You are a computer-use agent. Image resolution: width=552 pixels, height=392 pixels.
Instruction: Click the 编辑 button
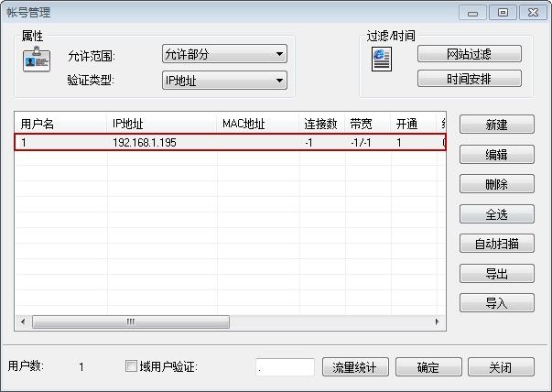(x=497, y=154)
